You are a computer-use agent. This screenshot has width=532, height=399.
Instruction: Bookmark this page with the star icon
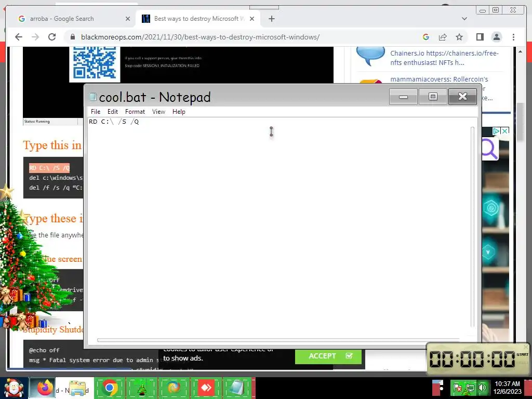pos(459,37)
